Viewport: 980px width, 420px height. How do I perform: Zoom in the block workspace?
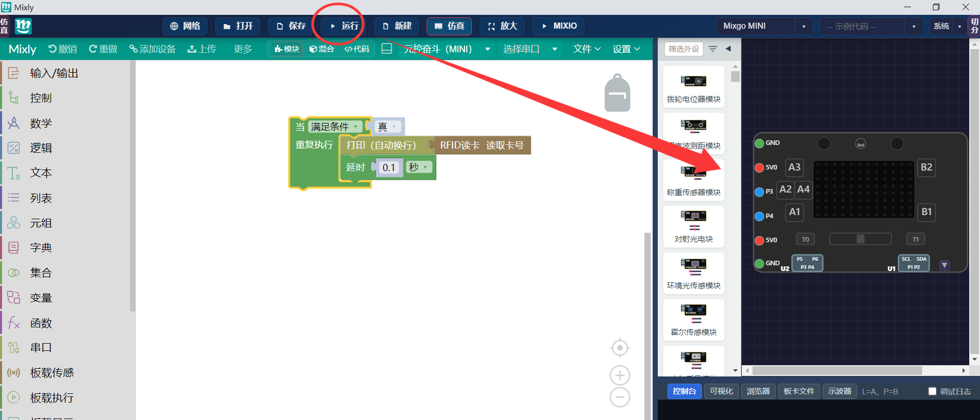pos(620,375)
